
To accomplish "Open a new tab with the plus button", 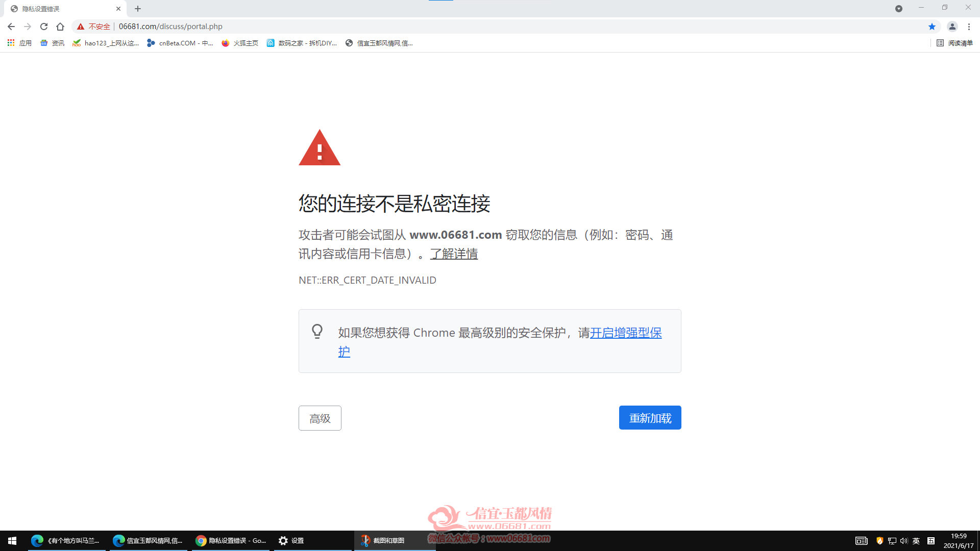I will pyautogui.click(x=138, y=9).
